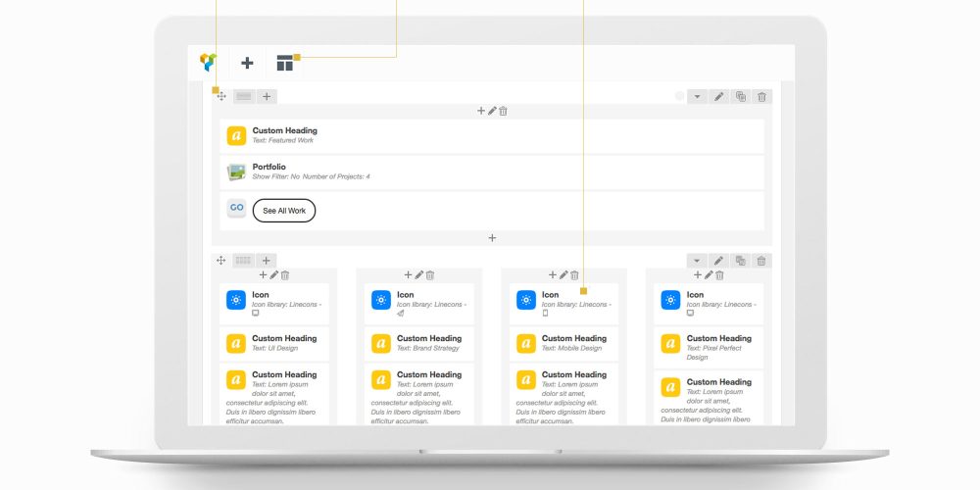The height and width of the screenshot is (490, 980).
Task: Clone the four-column row
Action: [x=741, y=261]
